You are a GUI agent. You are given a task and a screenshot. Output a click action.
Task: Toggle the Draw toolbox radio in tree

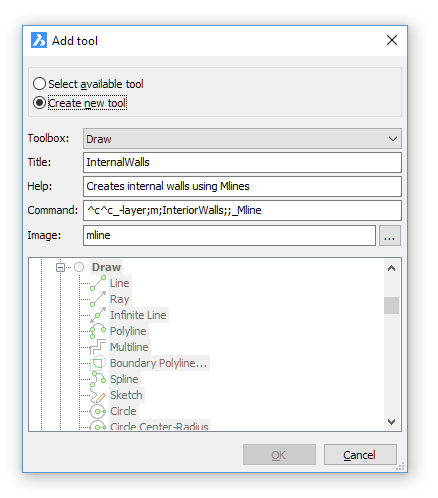79,267
